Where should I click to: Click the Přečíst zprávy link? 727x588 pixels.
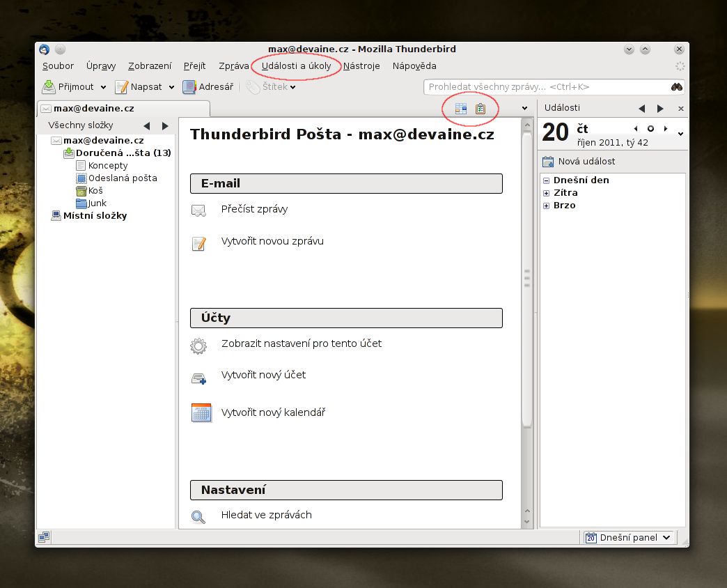point(255,209)
